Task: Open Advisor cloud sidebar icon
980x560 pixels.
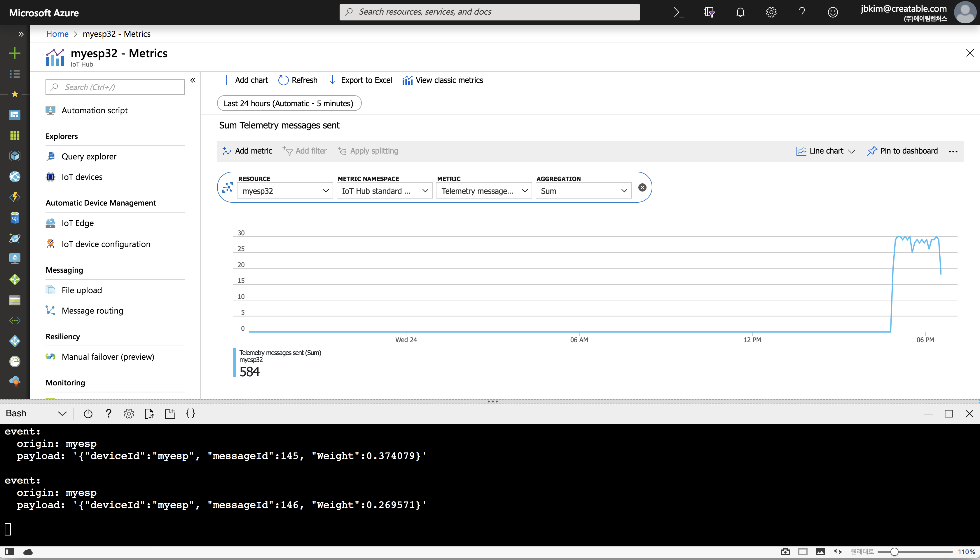Action: tap(15, 382)
